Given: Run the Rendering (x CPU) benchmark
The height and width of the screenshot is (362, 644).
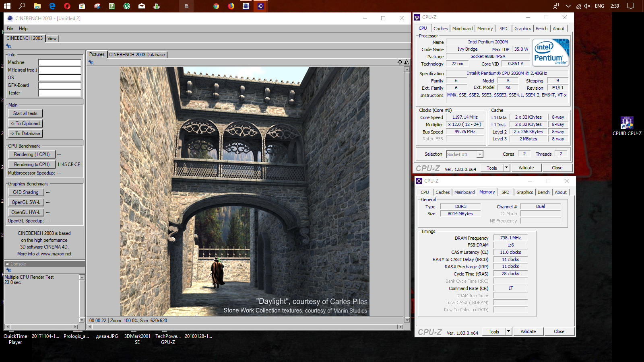Looking at the screenshot, I should click(x=32, y=165).
